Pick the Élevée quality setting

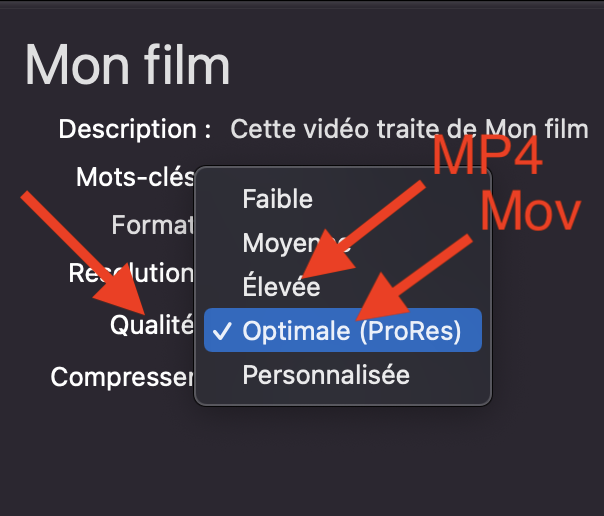(x=281, y=287)
